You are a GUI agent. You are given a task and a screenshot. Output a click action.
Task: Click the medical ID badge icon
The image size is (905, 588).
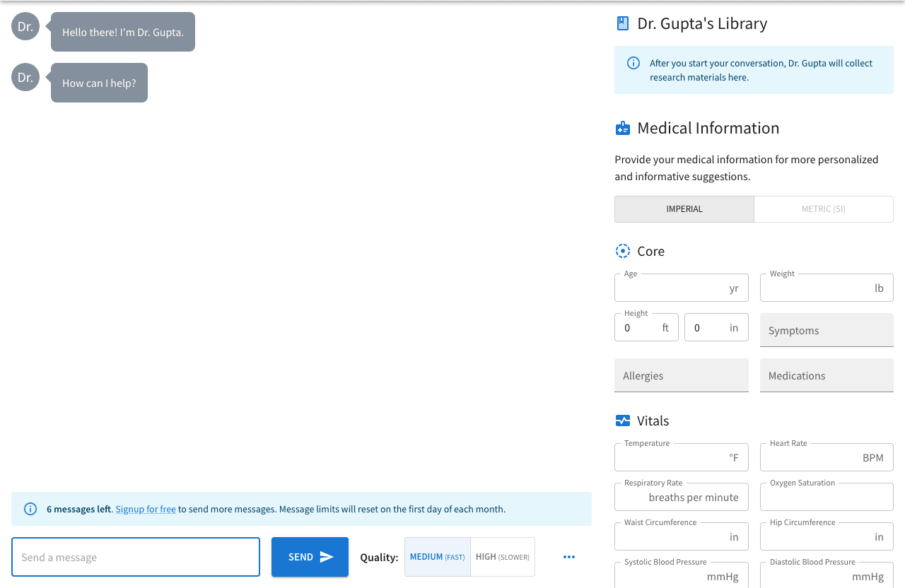click(622, 128)
